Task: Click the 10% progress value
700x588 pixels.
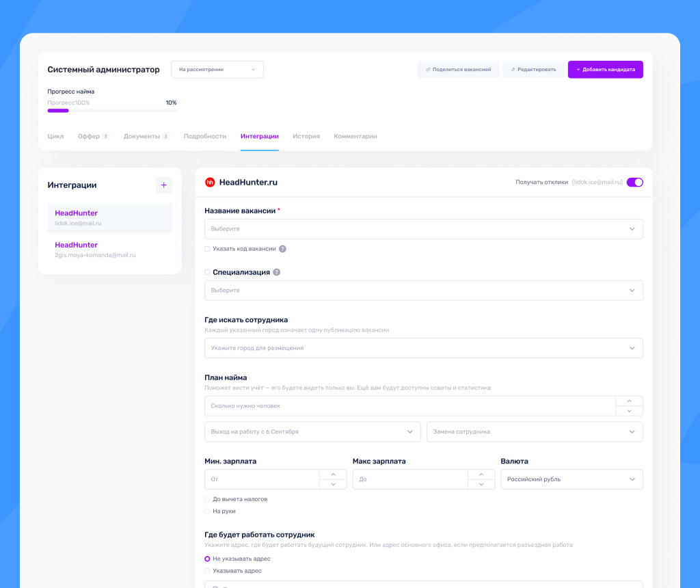Action: coord(171,103)
